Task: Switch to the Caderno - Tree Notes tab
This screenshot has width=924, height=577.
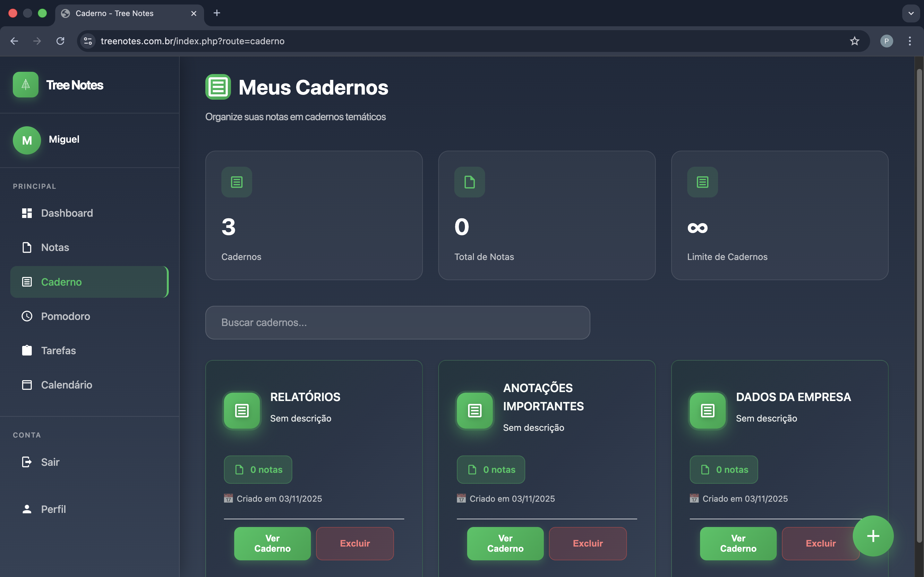Action: 115,13
